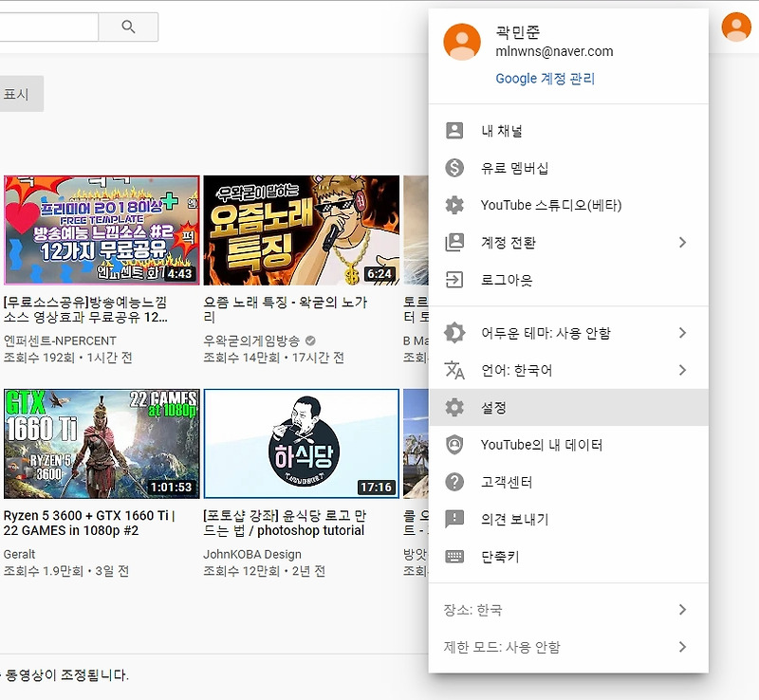The width and height of the screenshot is (759, 700).
Task: Click the 조회수 1.9만회 • 3일 전 text
Action: click(66, 571)
